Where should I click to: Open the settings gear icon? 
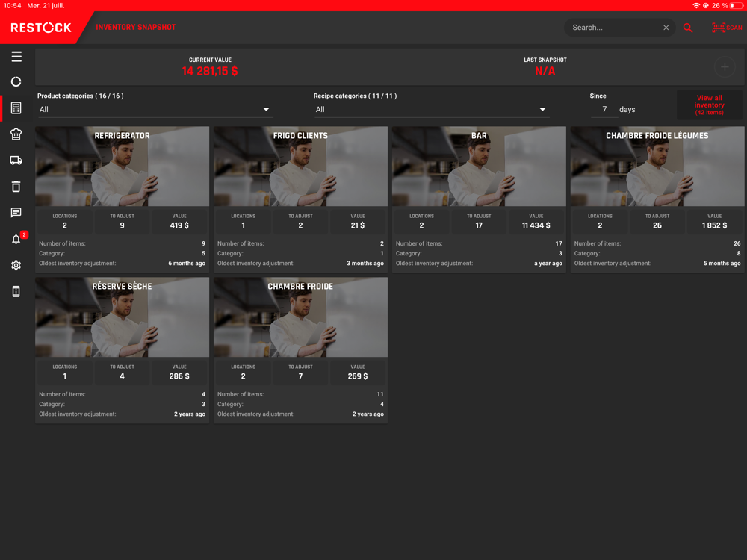click(16, 265)
